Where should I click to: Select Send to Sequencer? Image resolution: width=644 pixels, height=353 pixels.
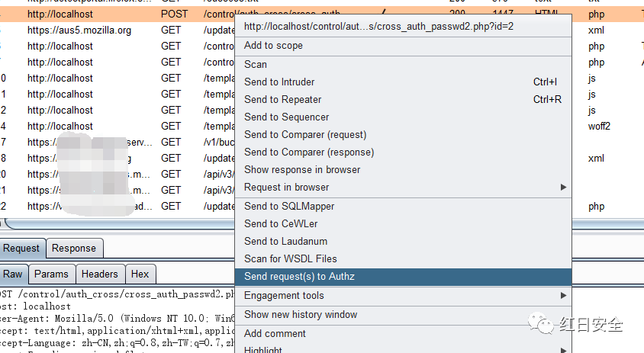pyautogui.click(x=286, y=117)
